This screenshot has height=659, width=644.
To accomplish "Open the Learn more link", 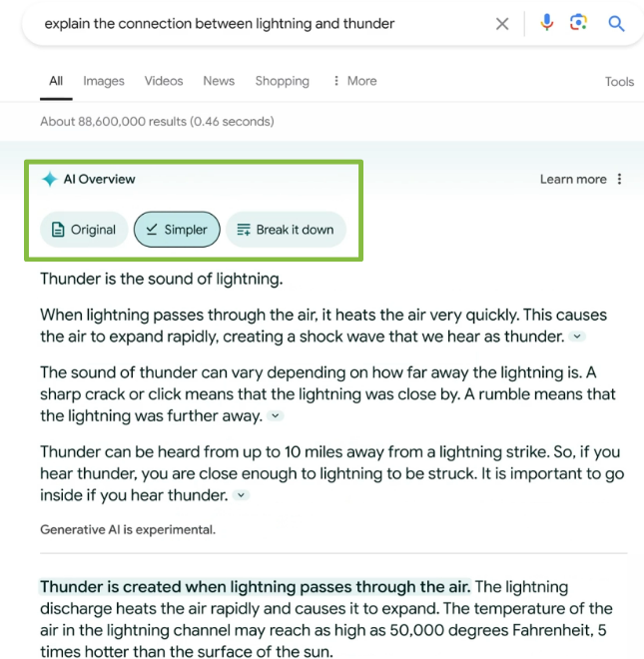I will tap(573, 180).
